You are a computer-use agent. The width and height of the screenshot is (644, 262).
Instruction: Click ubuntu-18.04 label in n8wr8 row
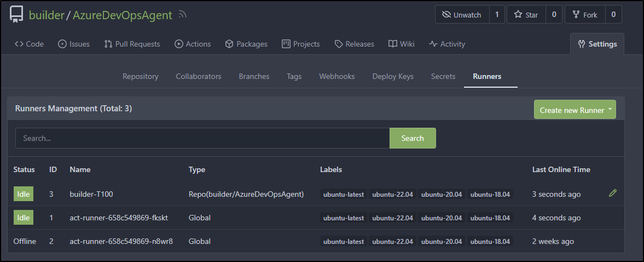tap(490, 241)
